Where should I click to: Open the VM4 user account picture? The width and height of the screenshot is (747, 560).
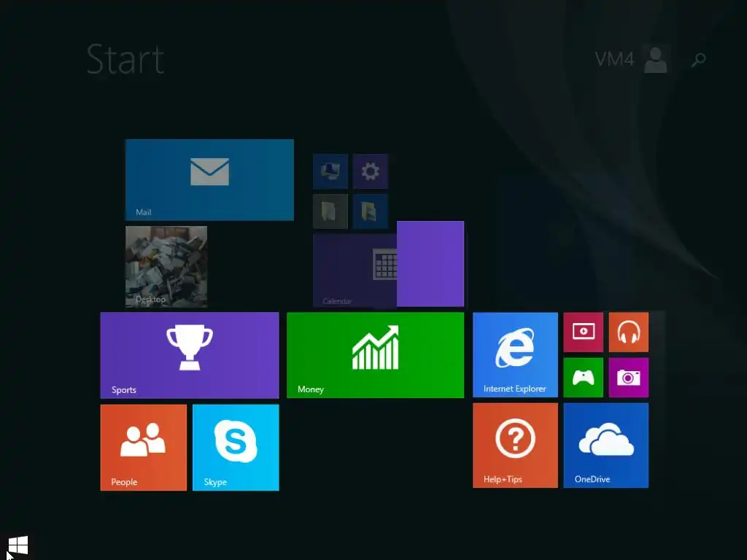(656, 60)
